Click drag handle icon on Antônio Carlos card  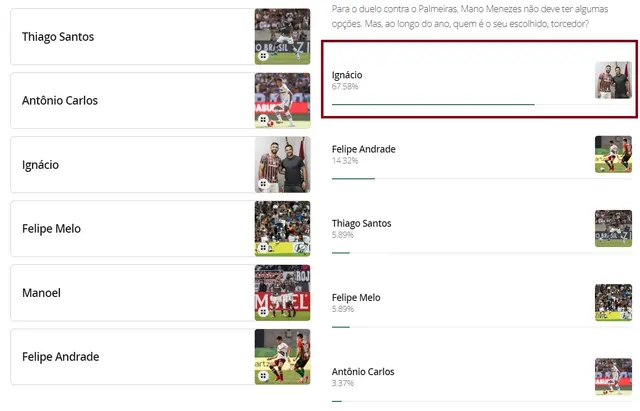click(263, 120)
